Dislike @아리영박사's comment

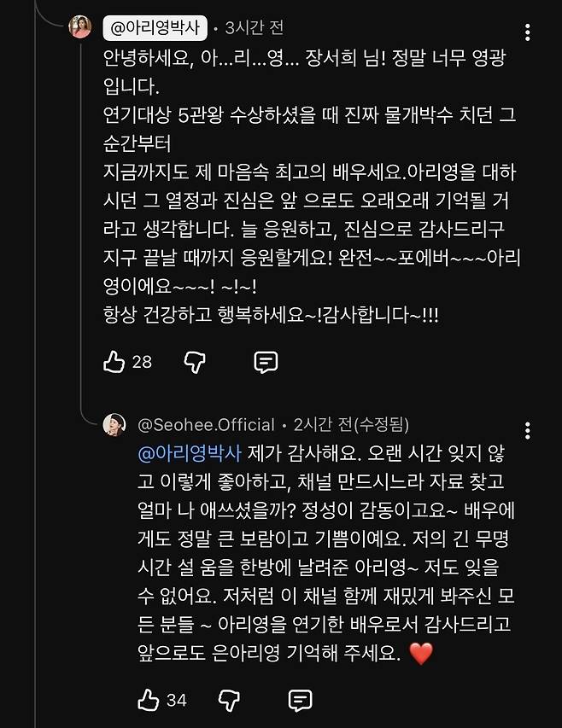197,361
